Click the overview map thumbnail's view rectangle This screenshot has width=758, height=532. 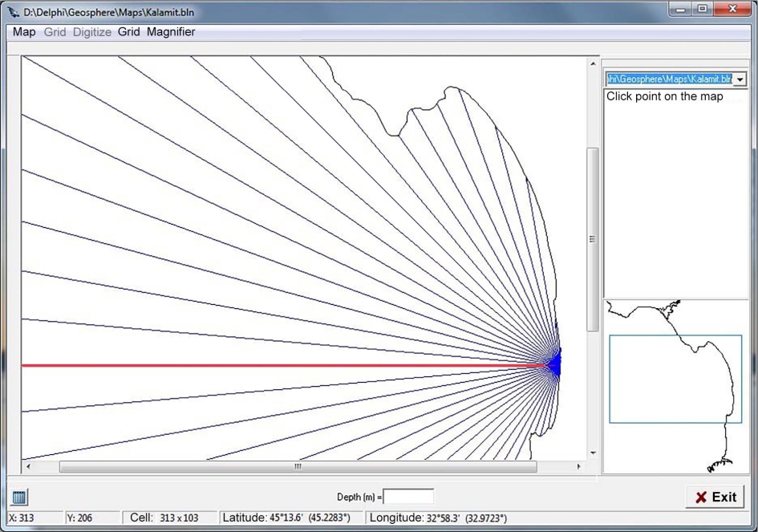[x=675, y=379]
